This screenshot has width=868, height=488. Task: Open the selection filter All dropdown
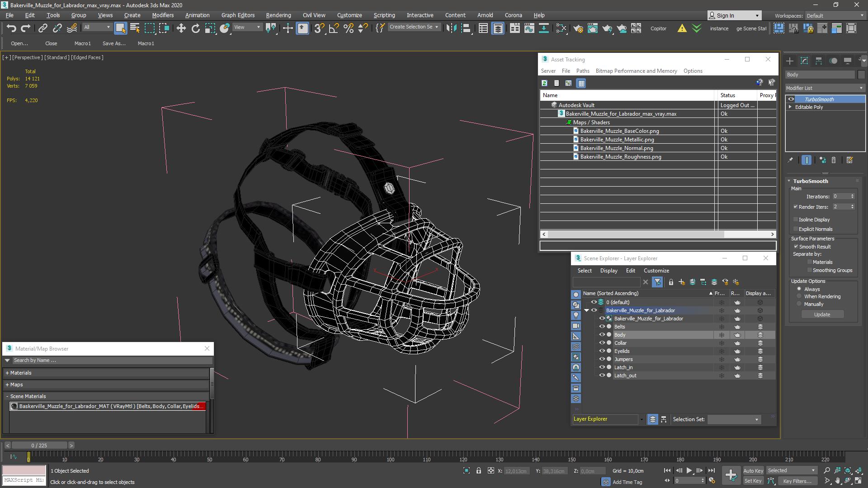(x=97, y=28)
